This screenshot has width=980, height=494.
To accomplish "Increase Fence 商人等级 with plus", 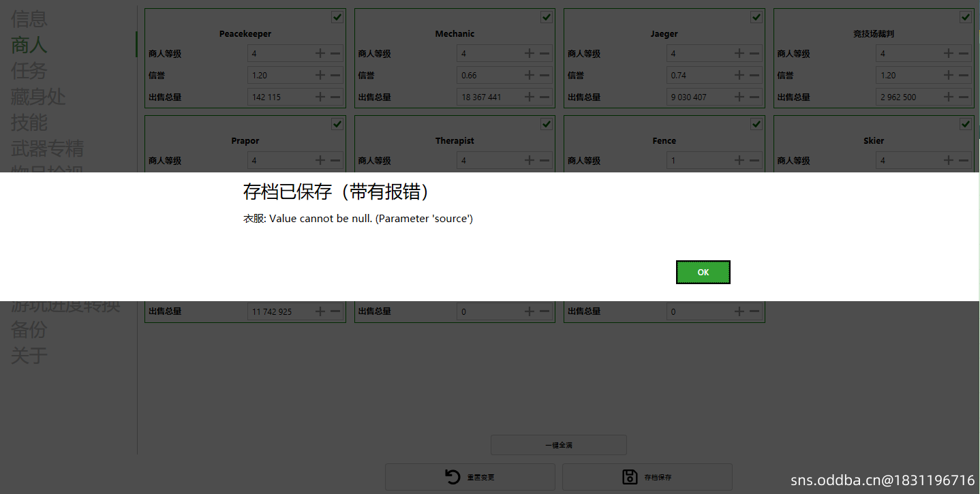I will tap(739, 160).
